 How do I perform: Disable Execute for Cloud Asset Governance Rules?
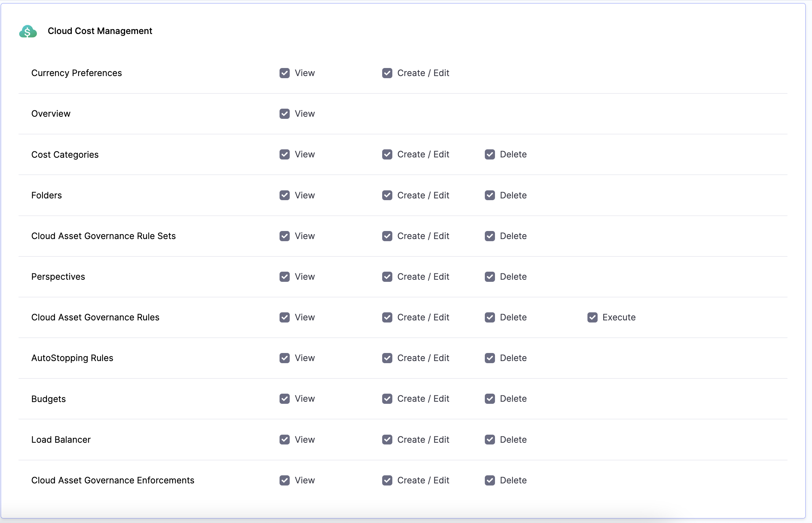pyautogui.click(x=592, y=317)
